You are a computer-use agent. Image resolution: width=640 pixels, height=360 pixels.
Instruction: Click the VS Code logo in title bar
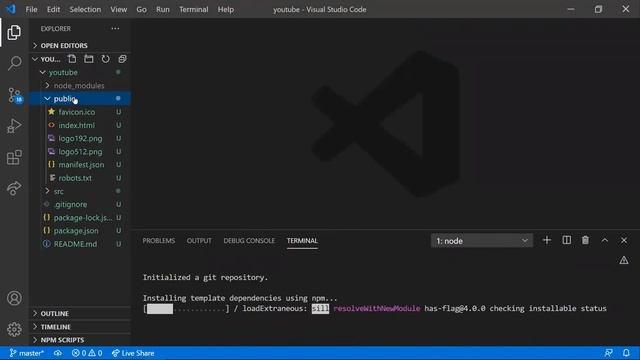[x=11, y=9]
